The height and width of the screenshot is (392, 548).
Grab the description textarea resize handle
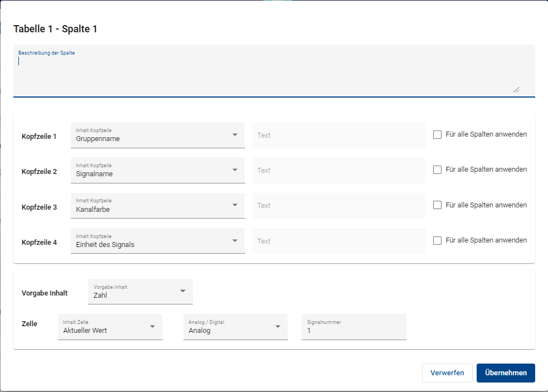pyautogui.click(x=516, y=90)
